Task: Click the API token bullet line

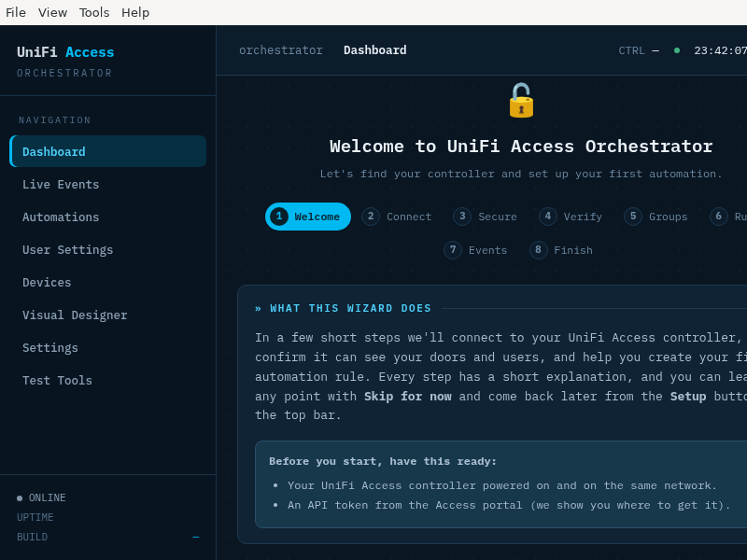Action: pos(509,505)
